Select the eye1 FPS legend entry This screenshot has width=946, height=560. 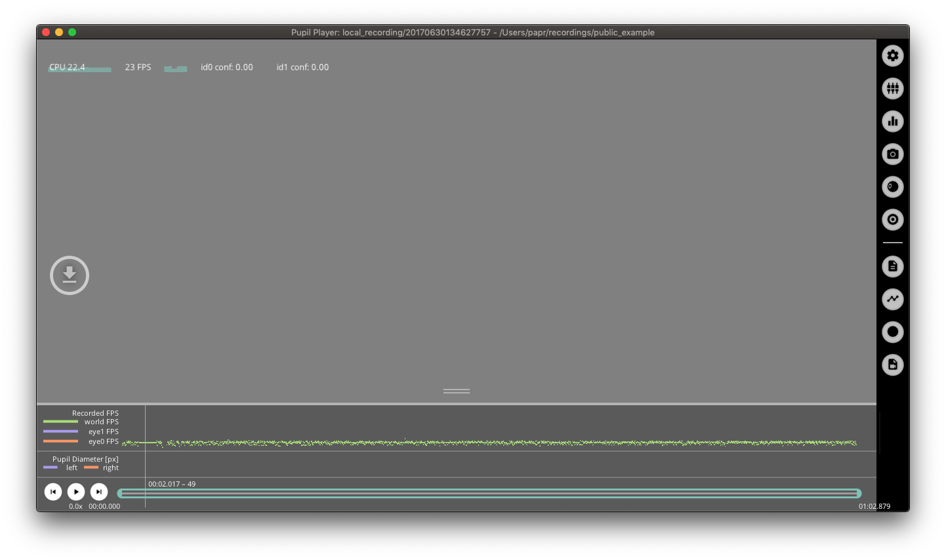click(81, 431)
